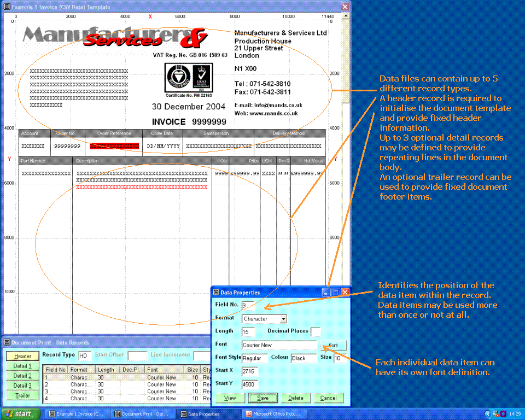This screenshot has height=420, width=525.
Task: Click the Data Properties window title icon
Action: (x=215, y=293)
